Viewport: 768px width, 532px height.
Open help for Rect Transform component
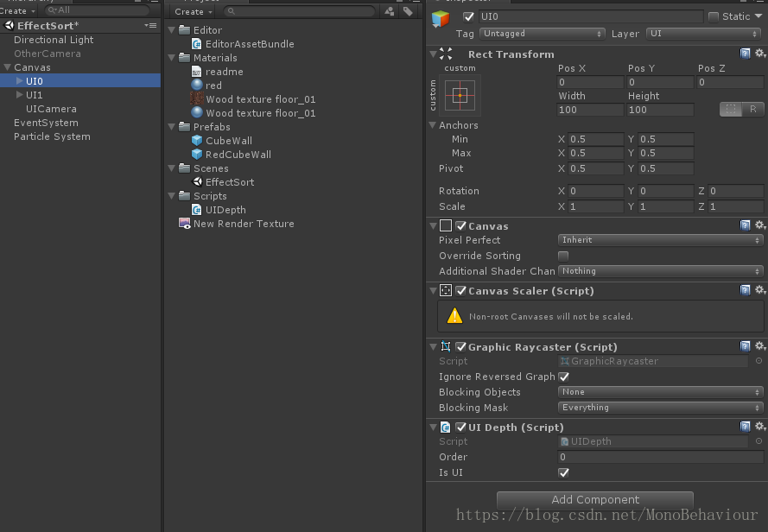745,54
